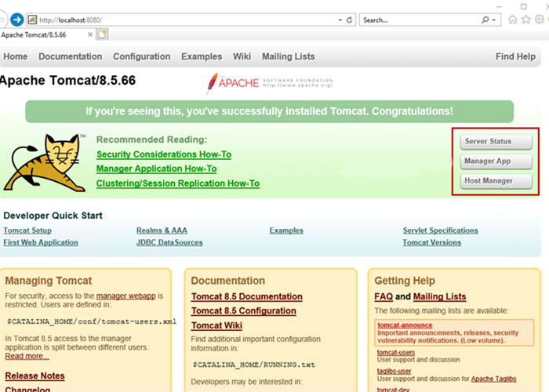Screen dimensions: 549x392
Task: Click the Manager App button
Action: tap(496, 162)
